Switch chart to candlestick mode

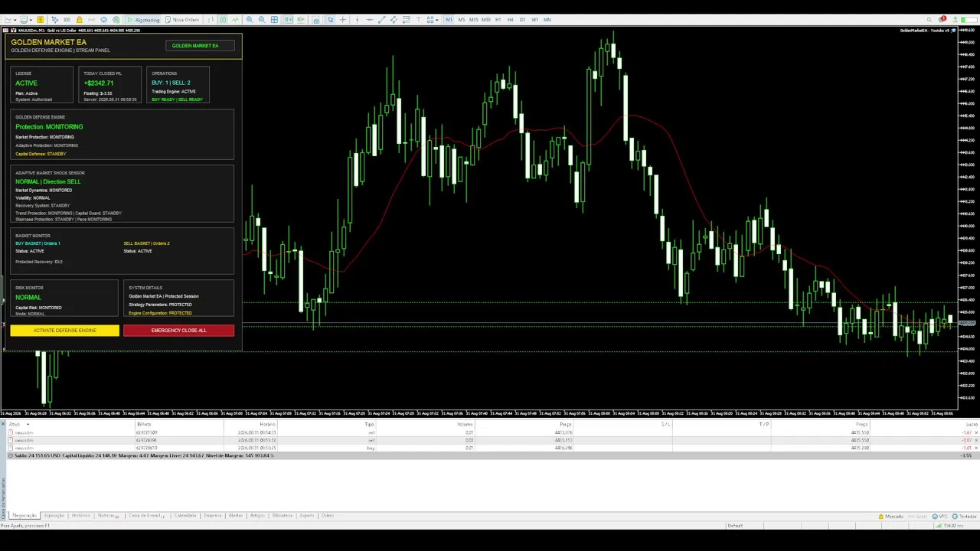point(223,19)
